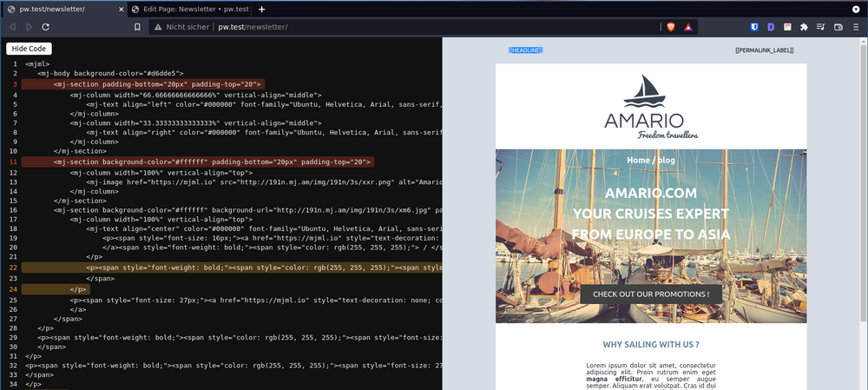
Task: Click the [[PERMALINK_LABEL]] link
Action: tap(764, 50)
